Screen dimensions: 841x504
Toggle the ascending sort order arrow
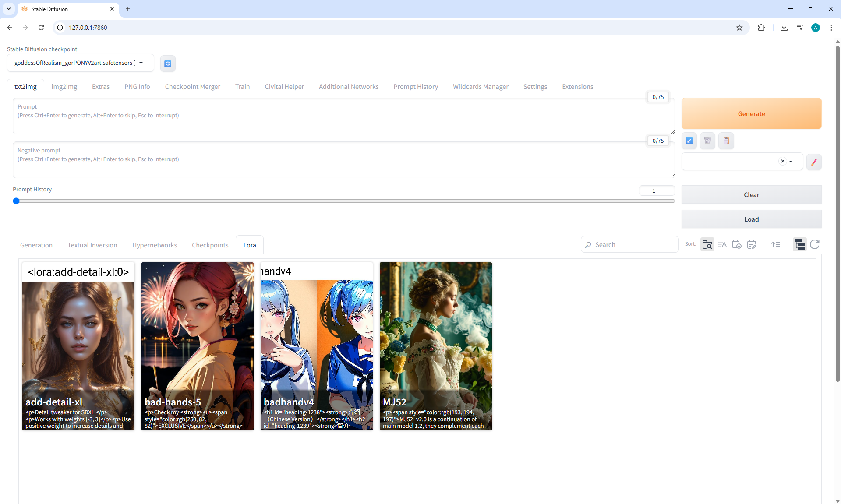(x=776, y=244)
